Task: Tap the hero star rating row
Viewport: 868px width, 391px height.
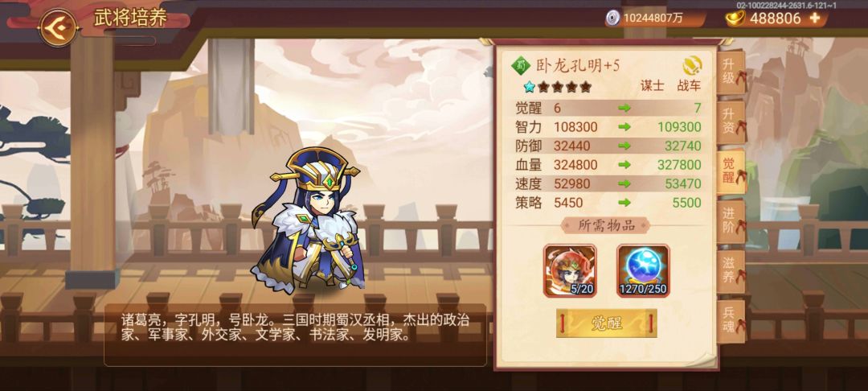Action: point(558,87)
